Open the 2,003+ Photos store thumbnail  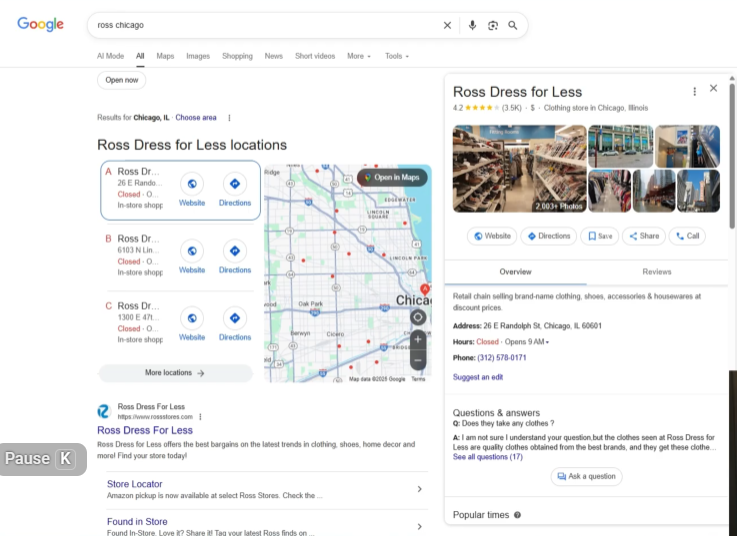click(519, 168)
